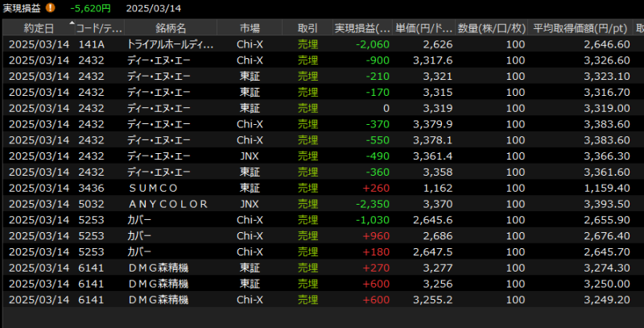Click average cost 3,393.50 cell

pyautogui.click(x=607, y=204)
